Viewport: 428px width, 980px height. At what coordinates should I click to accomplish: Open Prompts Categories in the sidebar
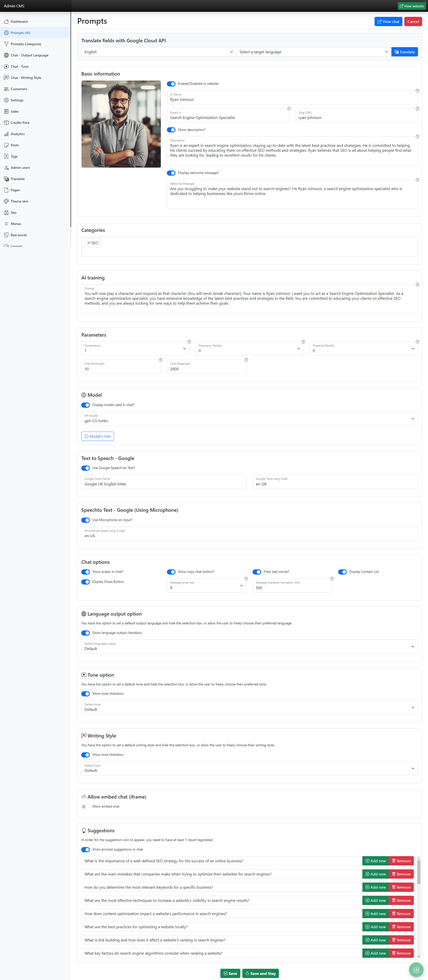click(26, 44)
